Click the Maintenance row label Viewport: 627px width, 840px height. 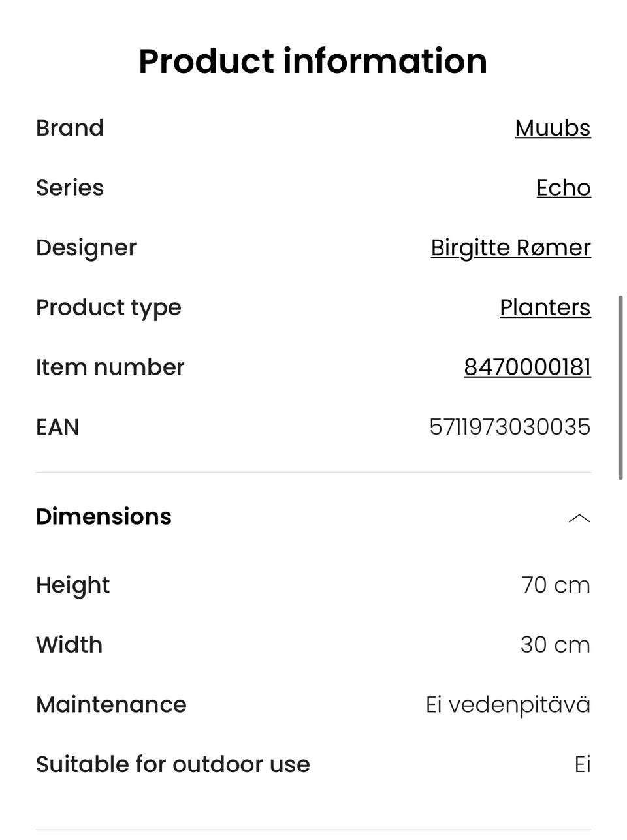tap(111, 705)
